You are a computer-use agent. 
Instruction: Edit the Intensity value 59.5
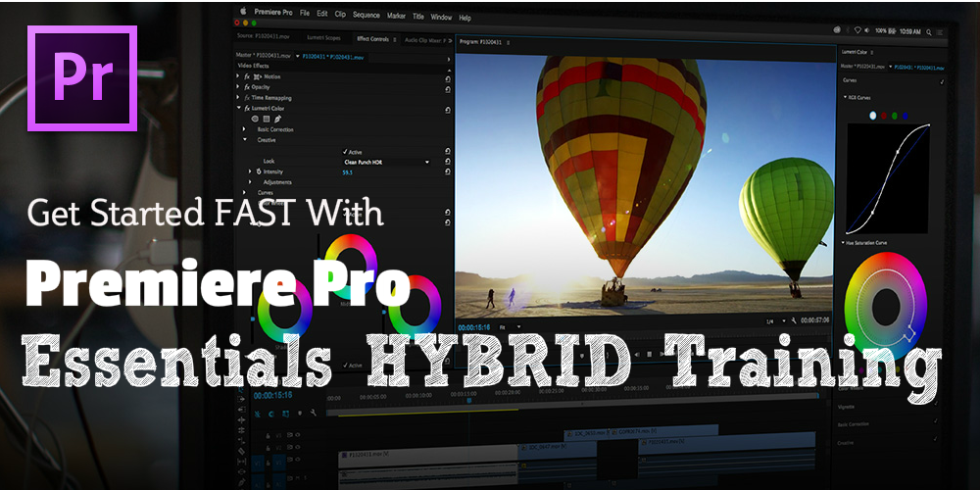348,172
